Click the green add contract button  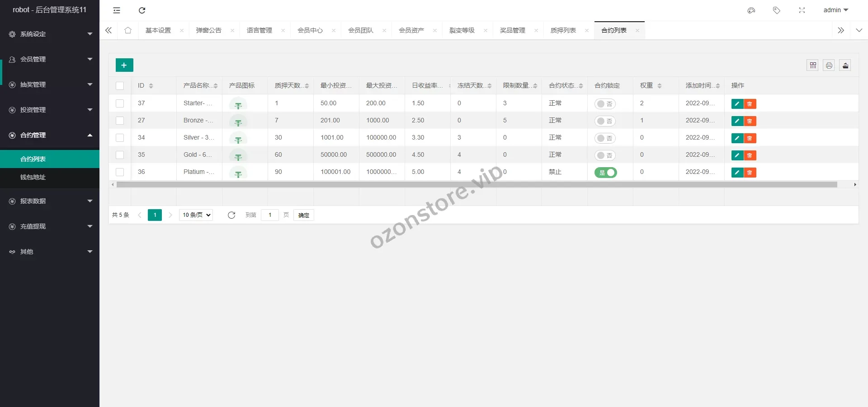tap(124, 65)
